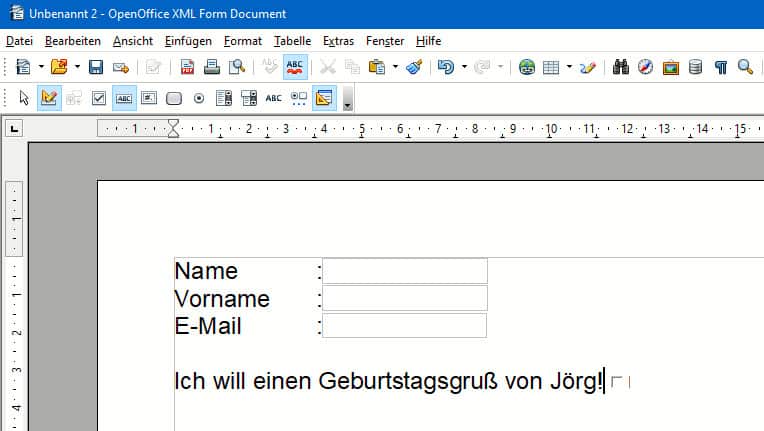The image size is (764, 431).
Task: Open the Tabelle menu
Action: coord(292,41)
